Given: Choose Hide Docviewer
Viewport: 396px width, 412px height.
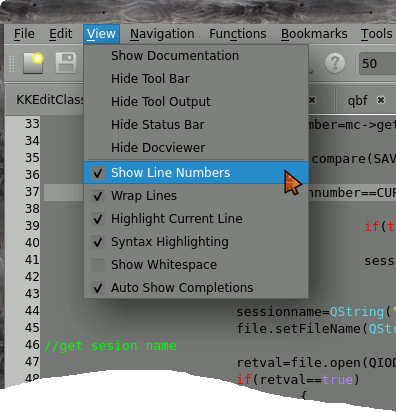Looking at the screenshot, I should click(x=196, y=148).
